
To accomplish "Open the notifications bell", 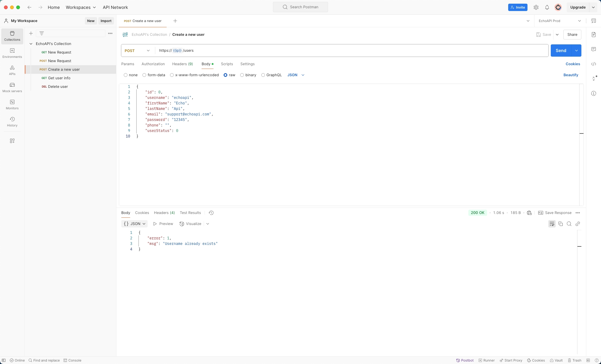I will (x=547, y=7).
